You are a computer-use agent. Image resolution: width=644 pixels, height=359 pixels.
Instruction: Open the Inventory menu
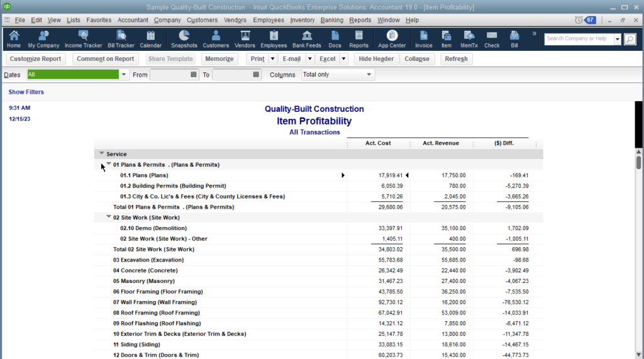303,19
